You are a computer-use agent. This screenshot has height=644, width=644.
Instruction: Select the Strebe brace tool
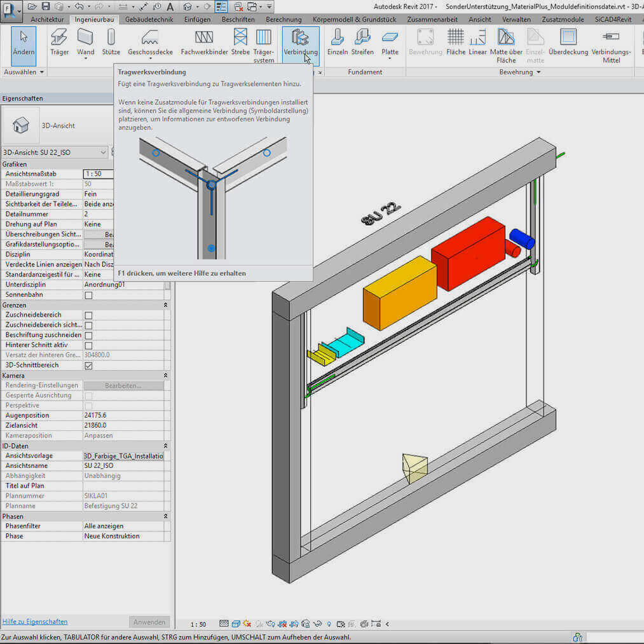point(240,42)
